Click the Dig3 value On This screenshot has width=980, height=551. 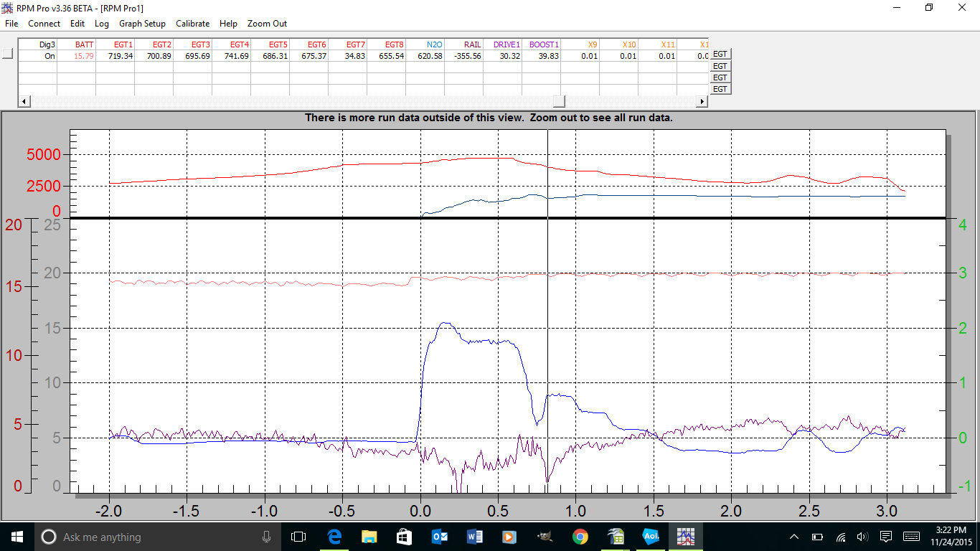pyautogui.click(x=50, y=56)
